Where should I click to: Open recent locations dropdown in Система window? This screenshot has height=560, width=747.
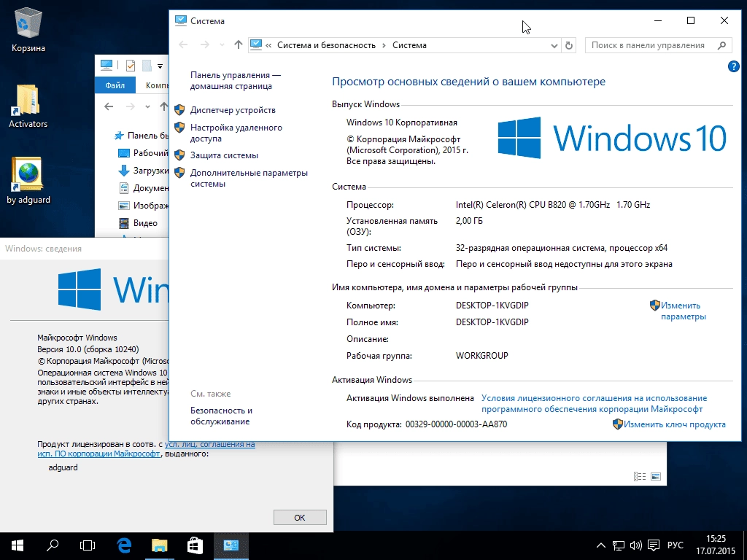point(222,44)
